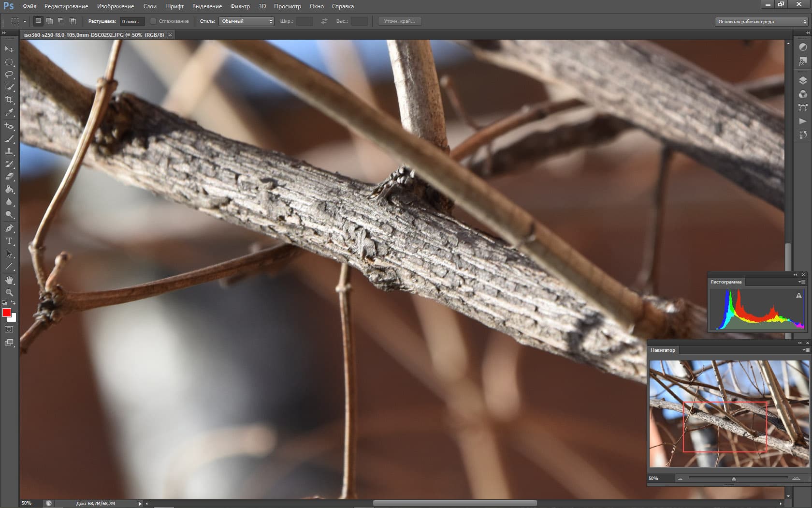Select the Eraser tool

9,177
